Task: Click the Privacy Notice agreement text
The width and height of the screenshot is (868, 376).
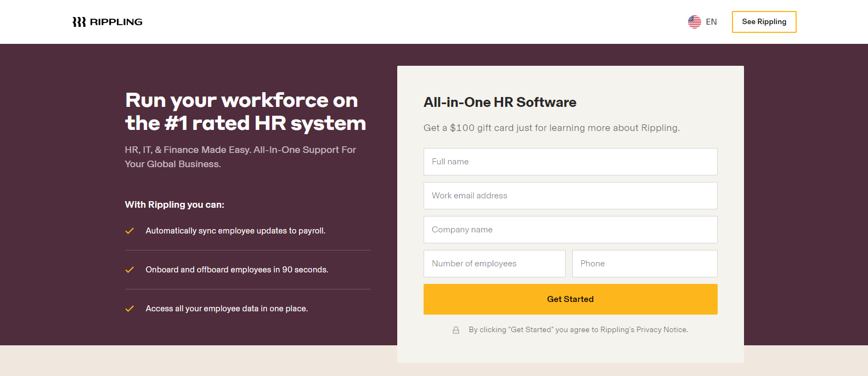Action: pos(578,330)
